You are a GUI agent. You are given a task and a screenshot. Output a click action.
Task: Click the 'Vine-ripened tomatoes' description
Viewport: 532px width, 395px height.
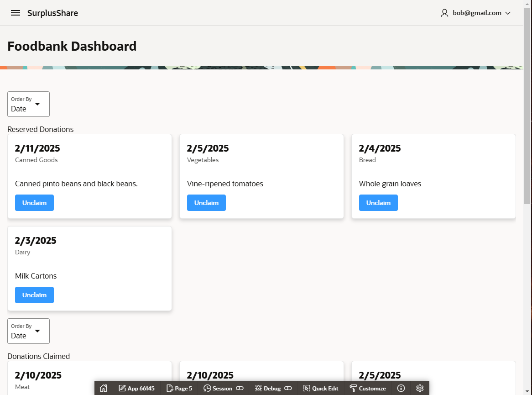click(225, 184)
